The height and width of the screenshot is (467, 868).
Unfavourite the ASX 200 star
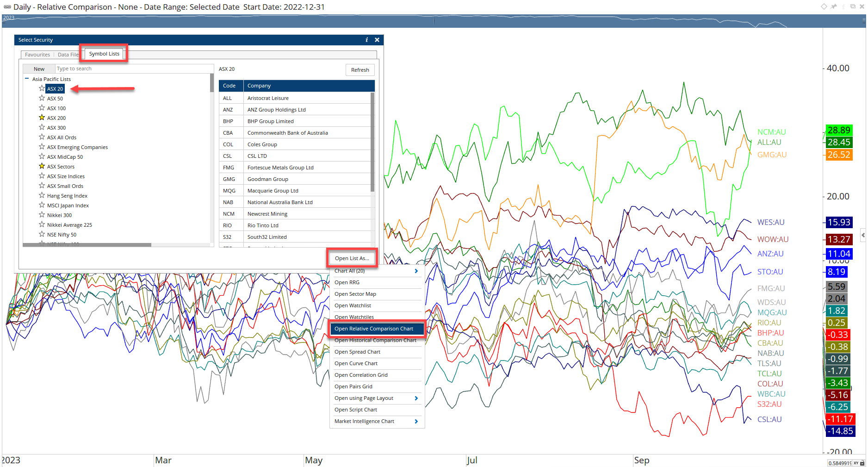click(x=42, y=118)
